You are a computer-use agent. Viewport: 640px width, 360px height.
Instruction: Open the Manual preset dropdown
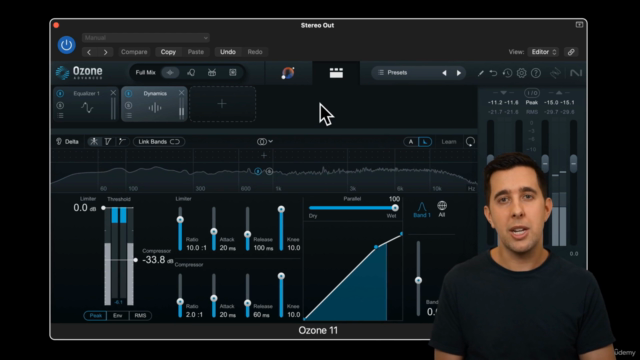click(x=146, y=38)
